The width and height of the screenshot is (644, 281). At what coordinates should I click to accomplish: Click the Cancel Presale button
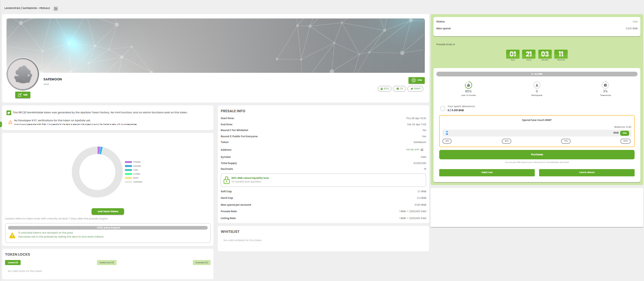587,173
